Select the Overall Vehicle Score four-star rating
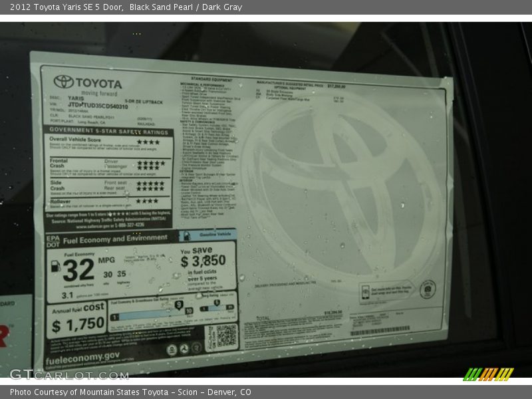This screenshot has width=532, height=399. tap(150, 141)
